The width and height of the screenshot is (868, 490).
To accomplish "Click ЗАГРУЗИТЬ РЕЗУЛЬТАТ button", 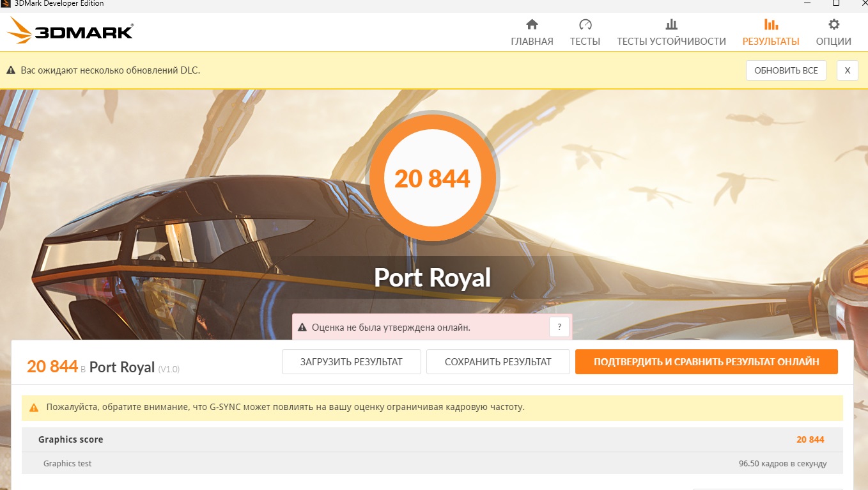I will [x=352, y=362].
